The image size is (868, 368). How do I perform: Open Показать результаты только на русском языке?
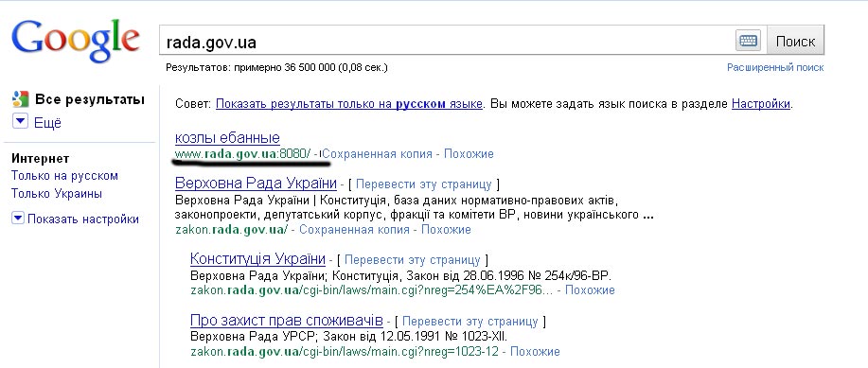[348, 103]
